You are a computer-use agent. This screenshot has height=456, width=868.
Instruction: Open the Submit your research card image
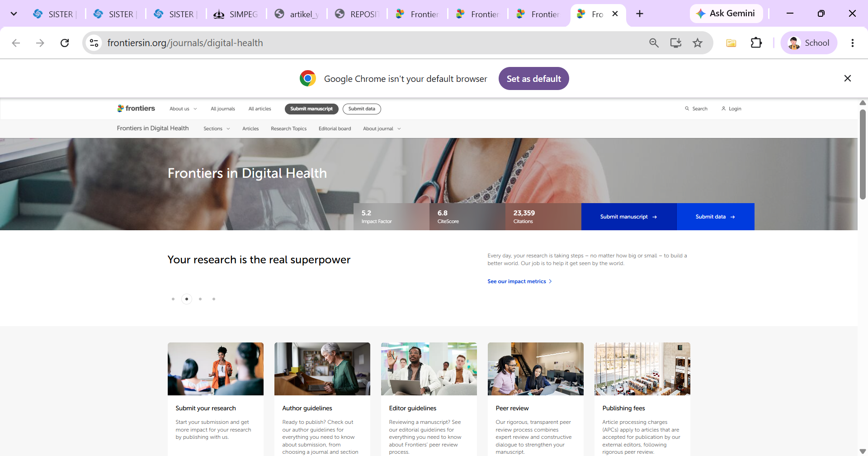coord(216,369)
